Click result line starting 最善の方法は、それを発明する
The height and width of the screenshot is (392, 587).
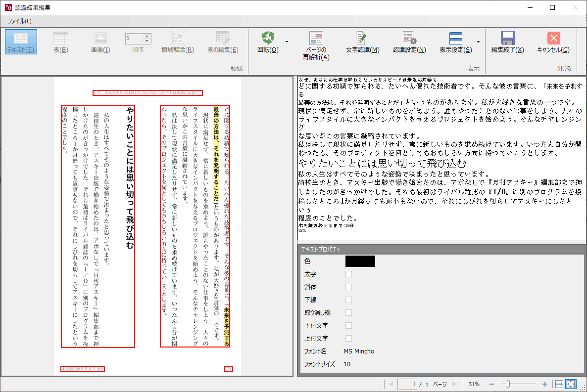point(437,102)
